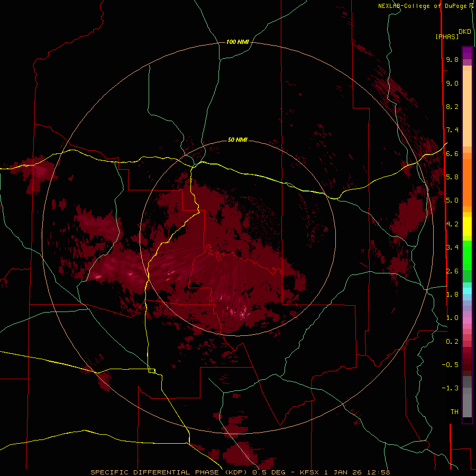
Task: Click the bright green color bar segment
Action: pos(467,255)
